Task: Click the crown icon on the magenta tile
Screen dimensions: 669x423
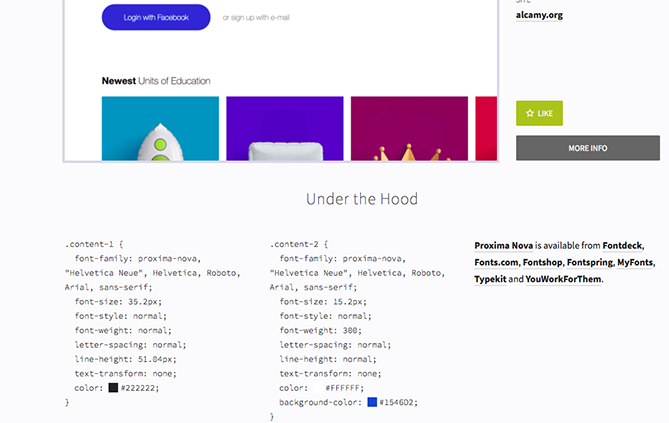Action: [x=406, y=153]
